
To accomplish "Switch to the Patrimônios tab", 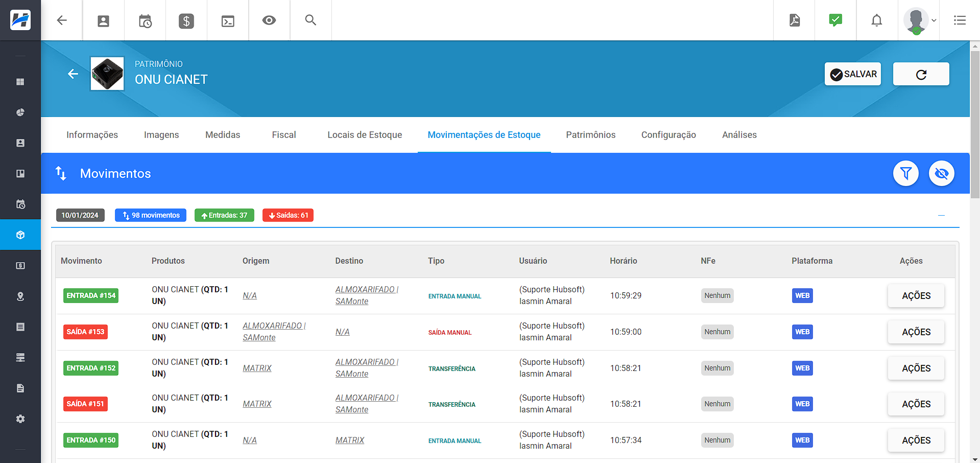I will 591,135.
